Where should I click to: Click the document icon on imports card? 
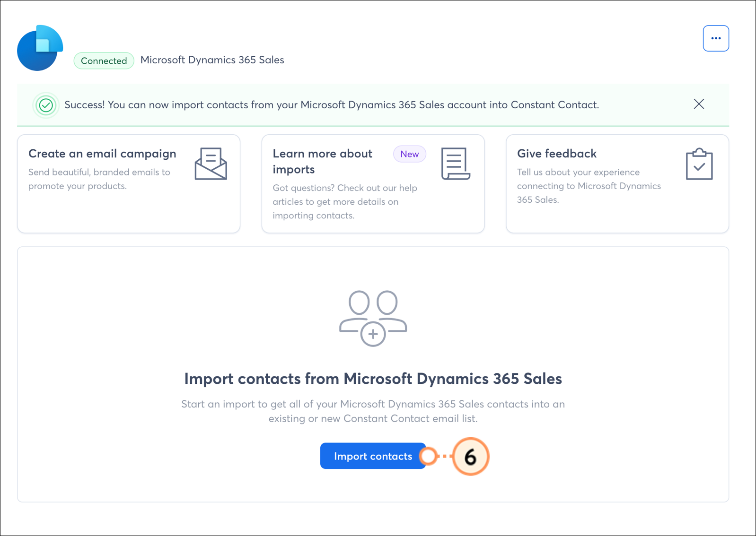click(x=455, y=164)
